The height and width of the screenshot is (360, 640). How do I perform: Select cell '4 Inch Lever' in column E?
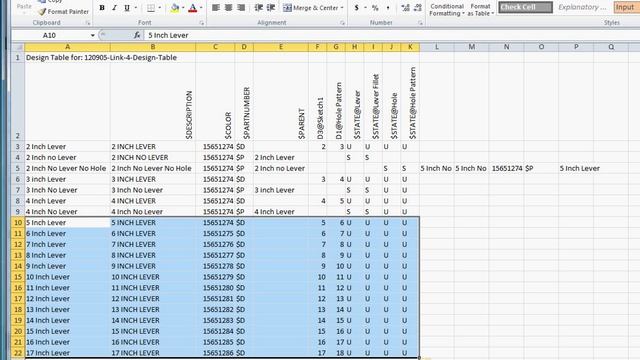click(x=281, y=212)
